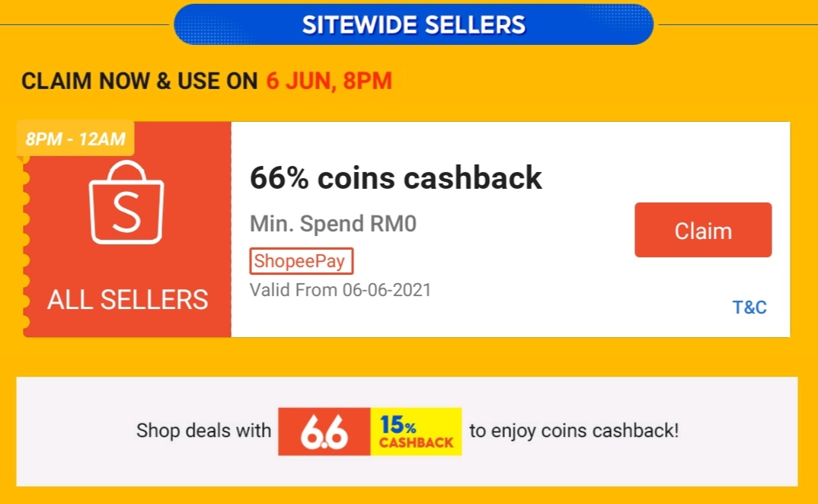
Task: Tap the red 6.6 sale badge
Action: point(324,432)
